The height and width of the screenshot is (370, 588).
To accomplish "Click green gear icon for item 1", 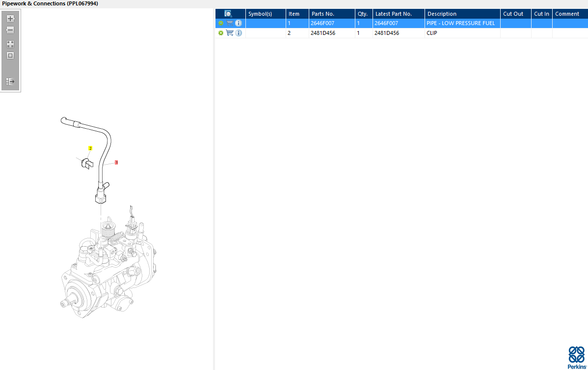I will [x=221, y=23].
